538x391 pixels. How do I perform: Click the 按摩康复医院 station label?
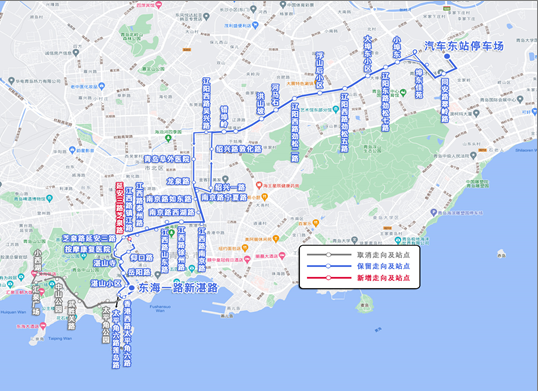88,249
